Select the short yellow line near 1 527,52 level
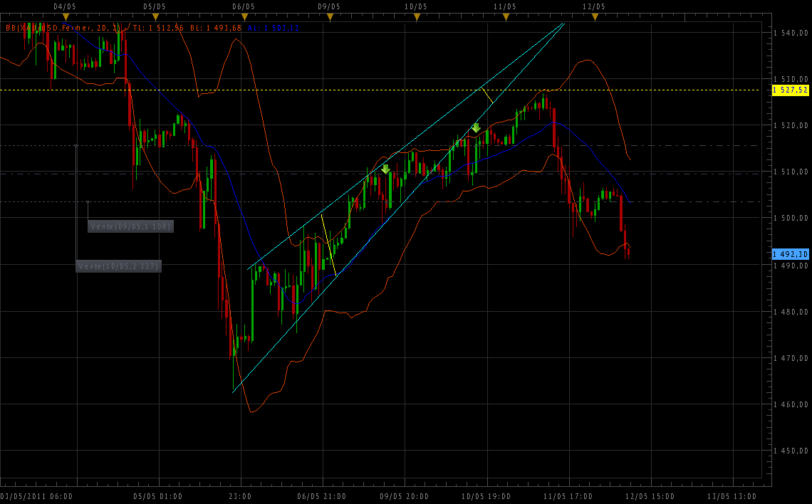The height and width of the screenshot is (504, 812). coord(486,95)
